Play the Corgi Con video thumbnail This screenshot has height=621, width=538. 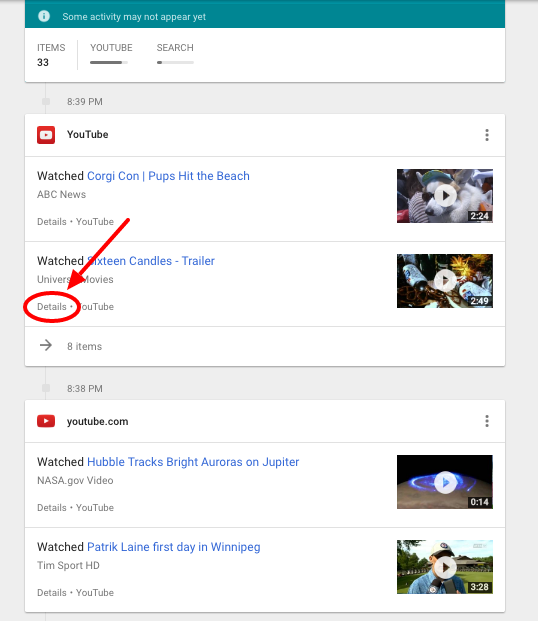pyautogui.click(x=445, y=196)
